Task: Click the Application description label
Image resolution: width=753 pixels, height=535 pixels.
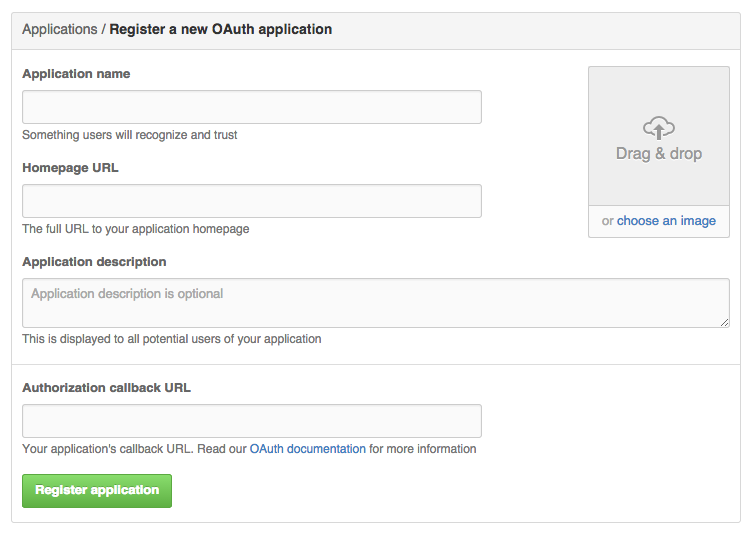Action: 94,262
